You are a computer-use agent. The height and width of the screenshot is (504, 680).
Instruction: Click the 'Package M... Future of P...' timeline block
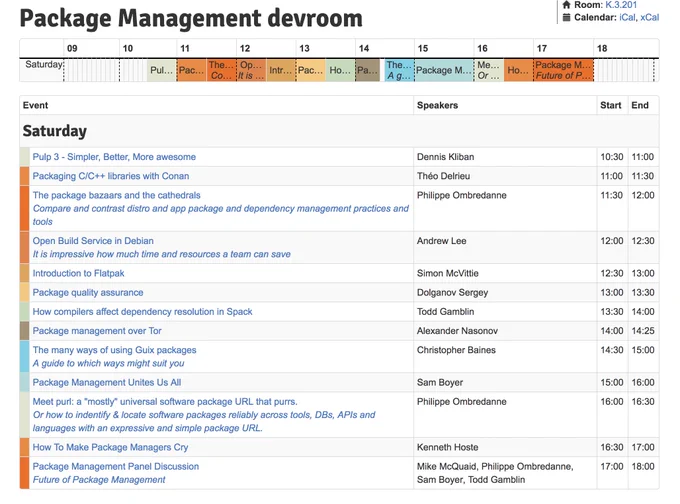[x=563, y=70]
